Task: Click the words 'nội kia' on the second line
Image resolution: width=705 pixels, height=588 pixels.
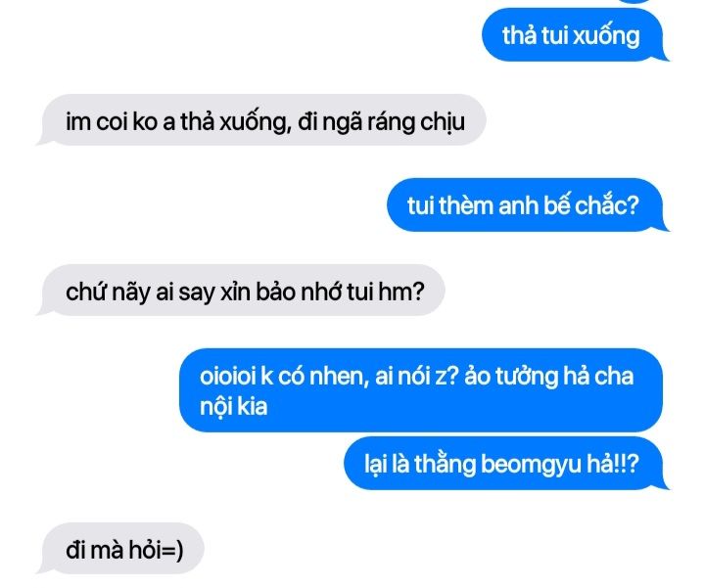Action: [233, 407]
